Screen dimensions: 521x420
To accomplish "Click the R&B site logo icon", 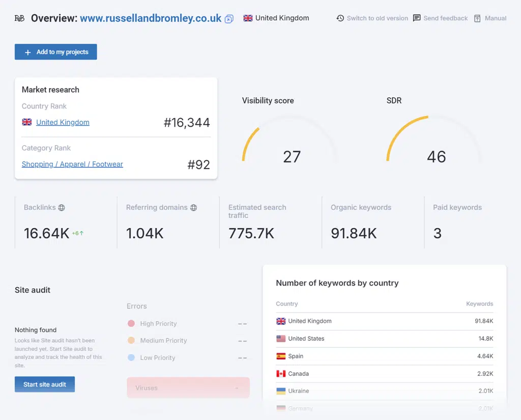I will click(x=19, y=18).
